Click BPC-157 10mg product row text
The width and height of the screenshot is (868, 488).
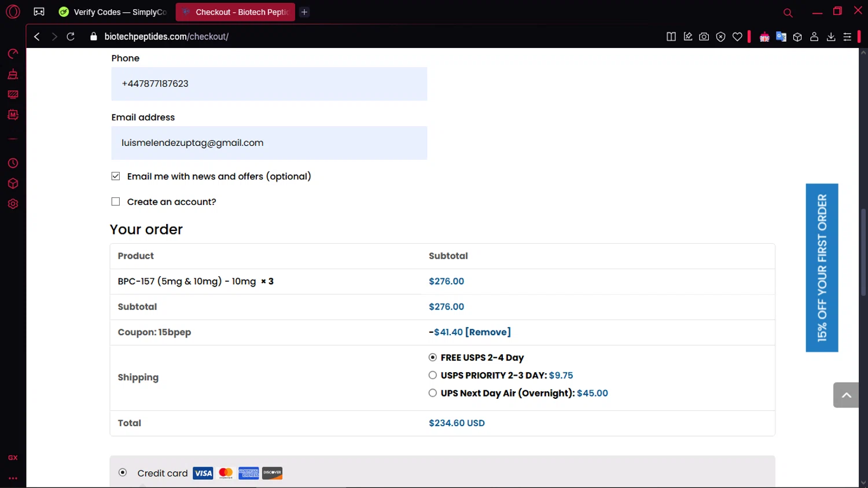click(196, 281)
